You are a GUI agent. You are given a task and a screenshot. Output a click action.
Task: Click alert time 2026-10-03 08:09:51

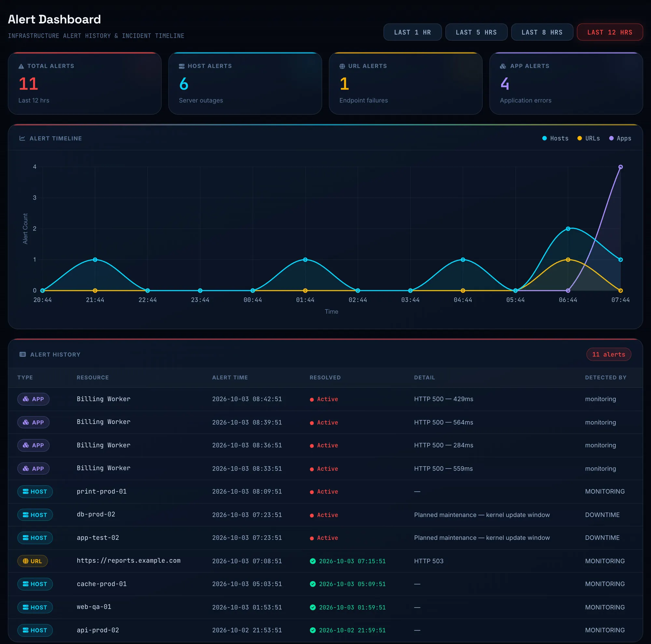(247, 492)
